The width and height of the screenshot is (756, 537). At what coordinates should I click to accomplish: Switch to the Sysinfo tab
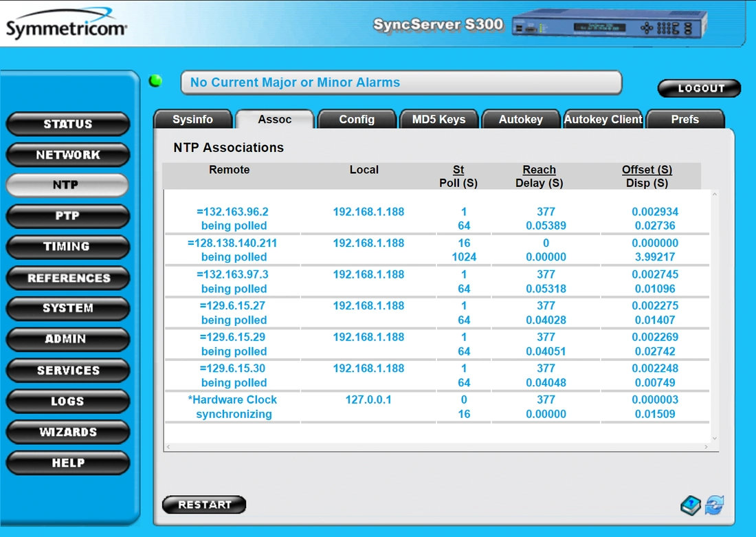(x=192, y=120)
